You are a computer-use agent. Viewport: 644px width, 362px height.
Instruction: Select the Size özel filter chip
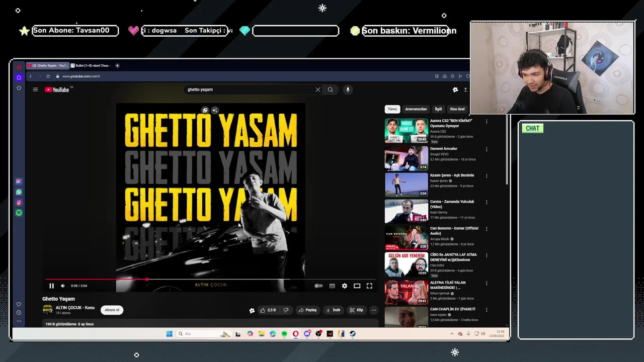(x=457, y=109)
